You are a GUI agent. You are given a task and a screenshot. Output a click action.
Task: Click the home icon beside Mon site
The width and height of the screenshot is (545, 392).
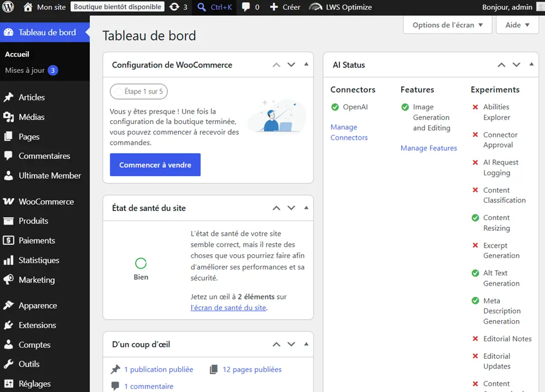click(x=28, y=7)
